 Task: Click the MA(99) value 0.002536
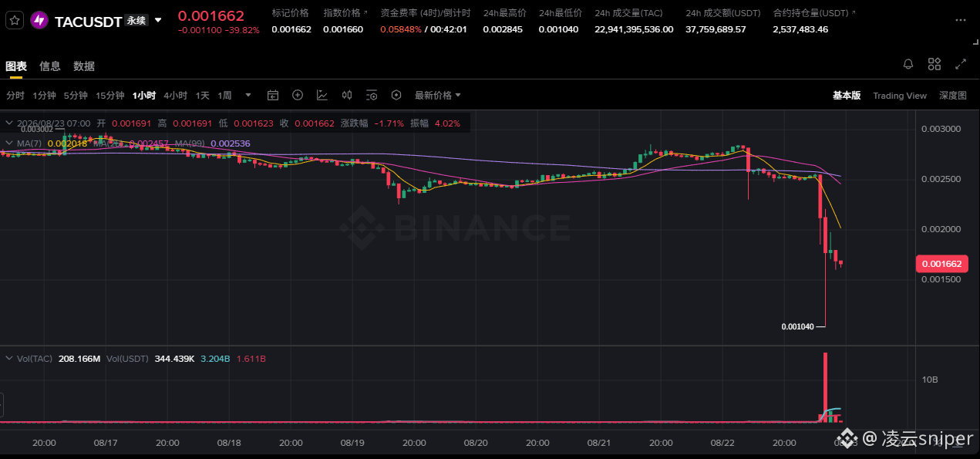230,143
